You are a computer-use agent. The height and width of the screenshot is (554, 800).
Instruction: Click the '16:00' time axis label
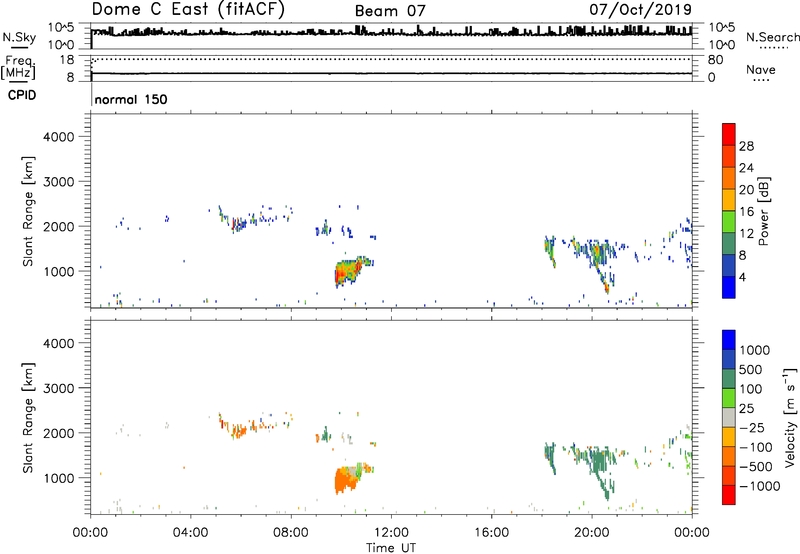coord(491,533)
